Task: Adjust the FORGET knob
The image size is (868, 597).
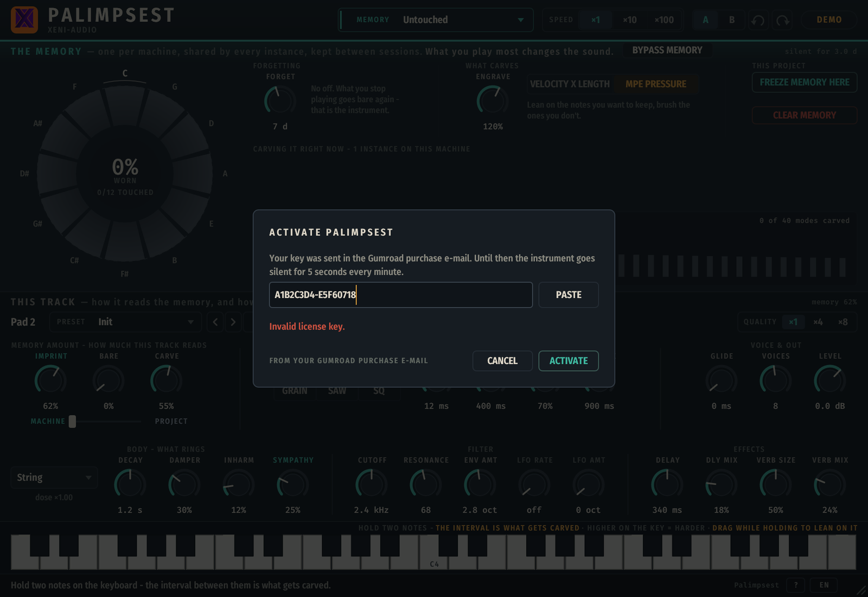Action: click(x=279, y=101)
